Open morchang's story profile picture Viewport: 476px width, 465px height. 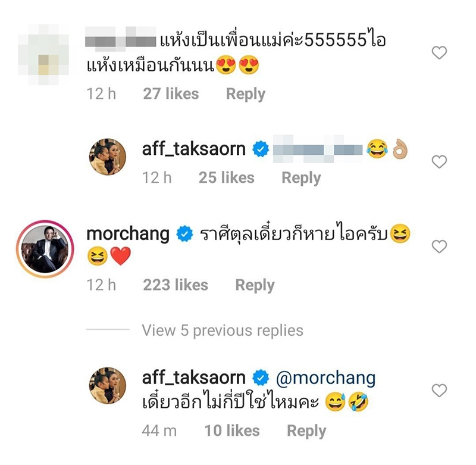tap(45, 249)
